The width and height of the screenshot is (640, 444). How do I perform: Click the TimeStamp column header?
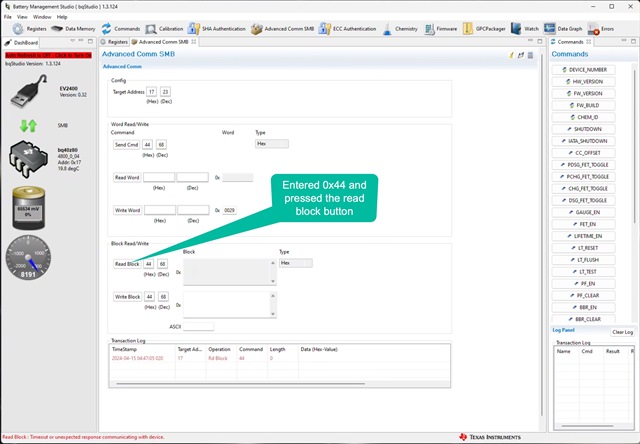tap(142, 349)
